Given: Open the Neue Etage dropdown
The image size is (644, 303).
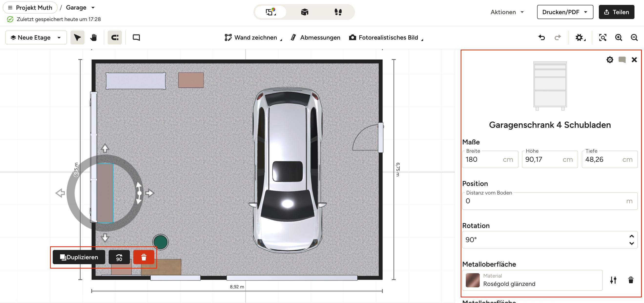Looking at the screenshot, I should (x=36, y=38).
